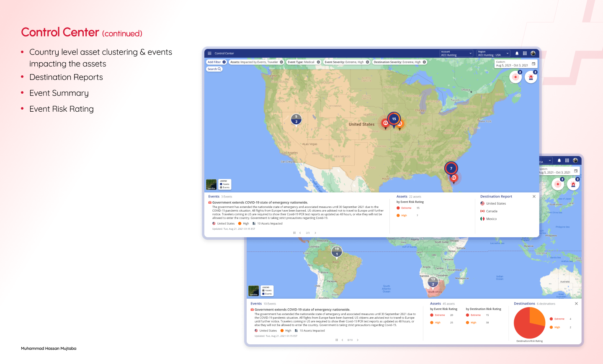Click the Destination Risk Rating pie chart
The width and height of the screenshot is (603, 364).
point(529,323)
